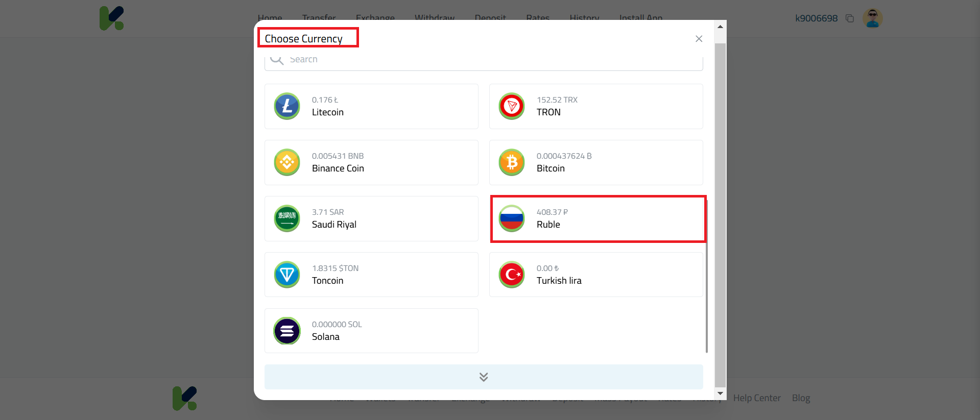Click the Solana coin icon

(x=287, y=331)
